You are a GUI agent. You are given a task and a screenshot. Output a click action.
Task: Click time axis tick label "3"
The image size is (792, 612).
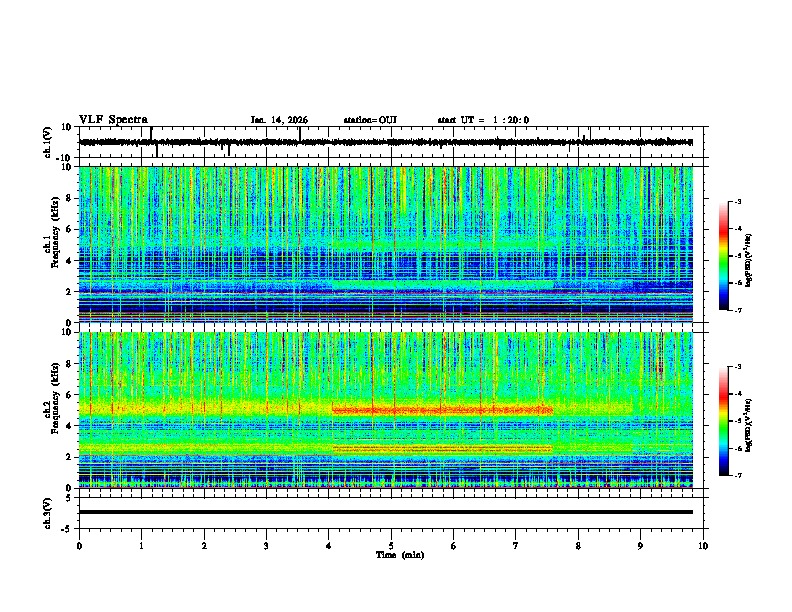266,546
